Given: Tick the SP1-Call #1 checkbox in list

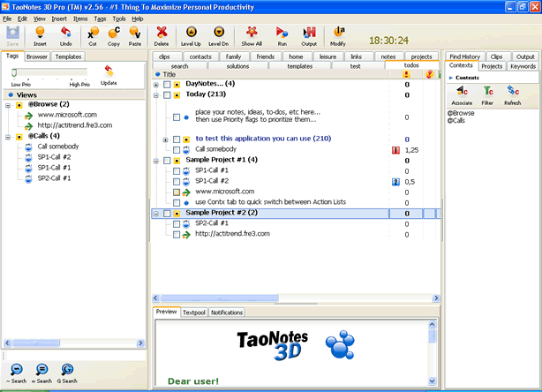Looking at the screenshot, I should [177, 171].
